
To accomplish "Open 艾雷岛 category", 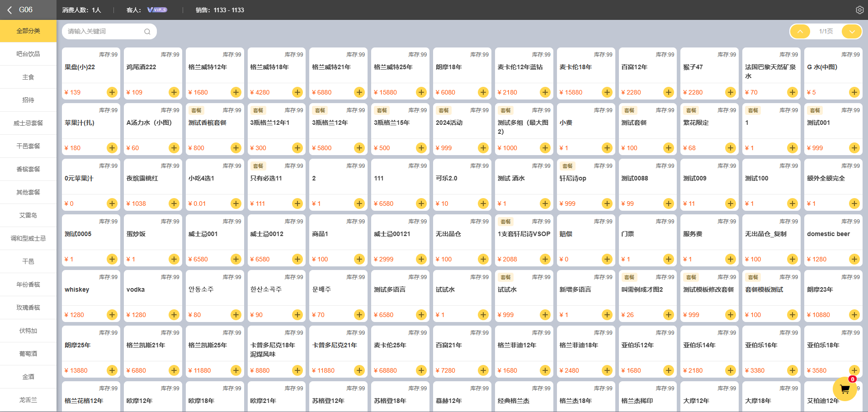I will [28, 215].
